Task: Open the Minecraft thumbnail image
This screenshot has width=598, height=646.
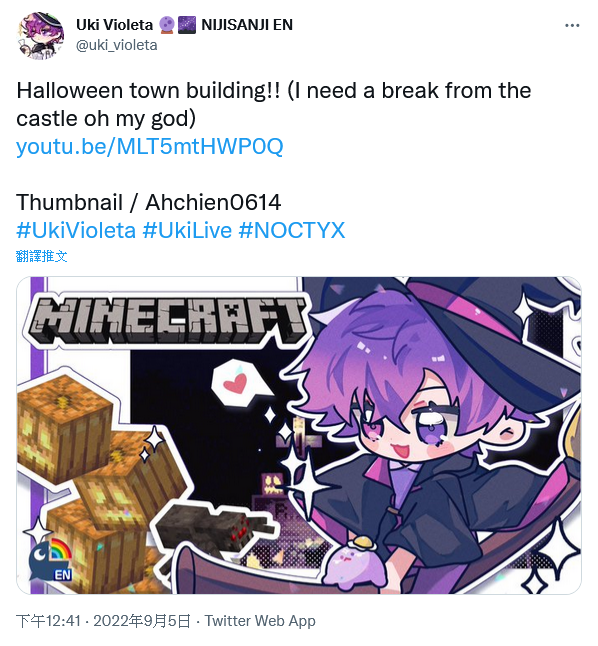Action: pyautogui.click(x=299, y=435)
